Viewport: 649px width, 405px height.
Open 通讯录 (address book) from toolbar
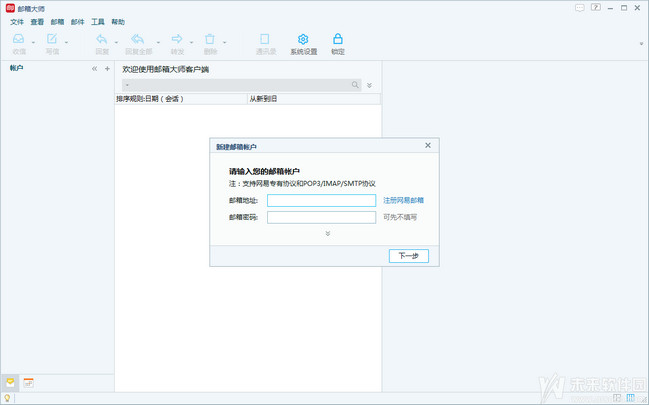(x=264, y=41)
